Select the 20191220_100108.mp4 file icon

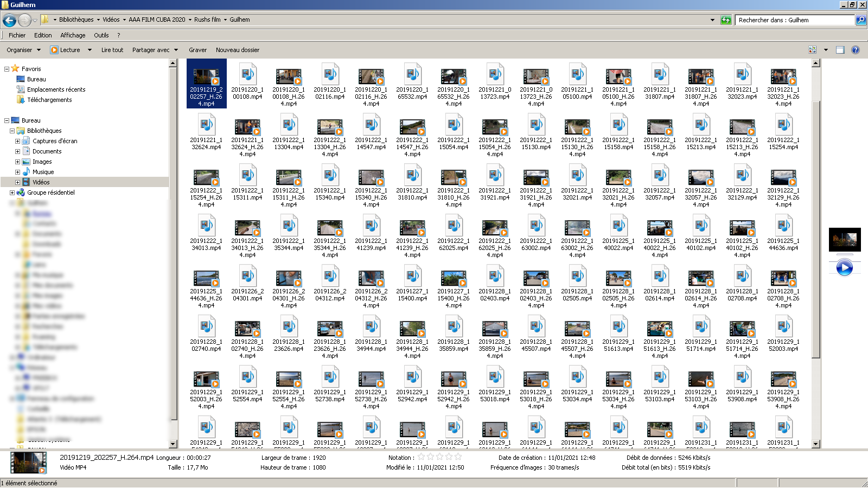[247, 75]
